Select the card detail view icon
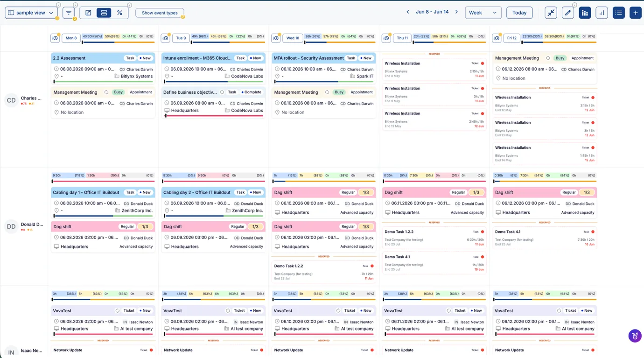Screen dimensions: 644x358 coord(88,13)
